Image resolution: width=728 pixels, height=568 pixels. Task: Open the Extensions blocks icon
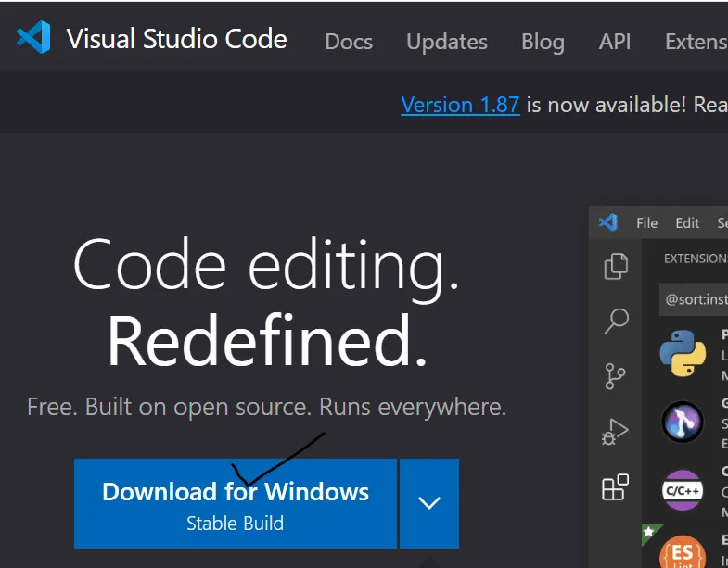(615, 487)
